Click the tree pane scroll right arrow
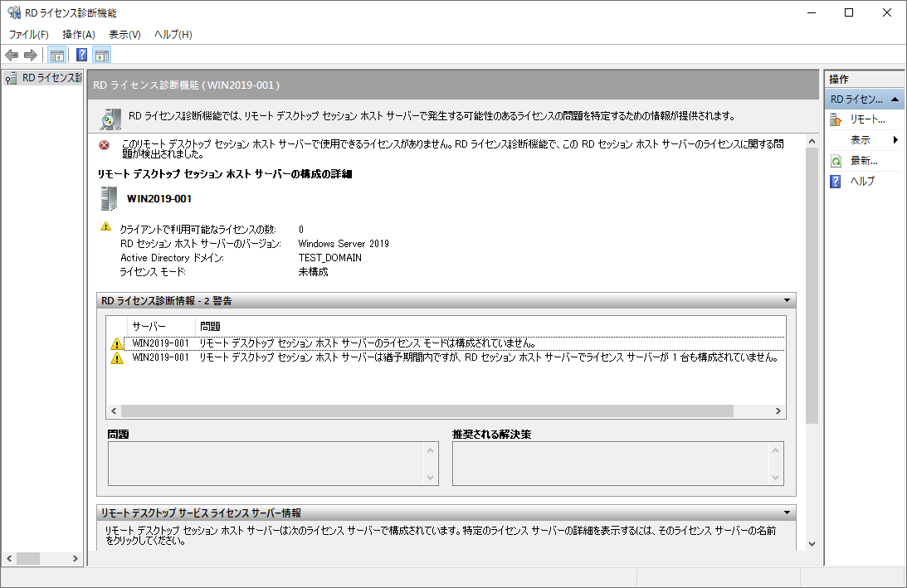 point(75,558)
